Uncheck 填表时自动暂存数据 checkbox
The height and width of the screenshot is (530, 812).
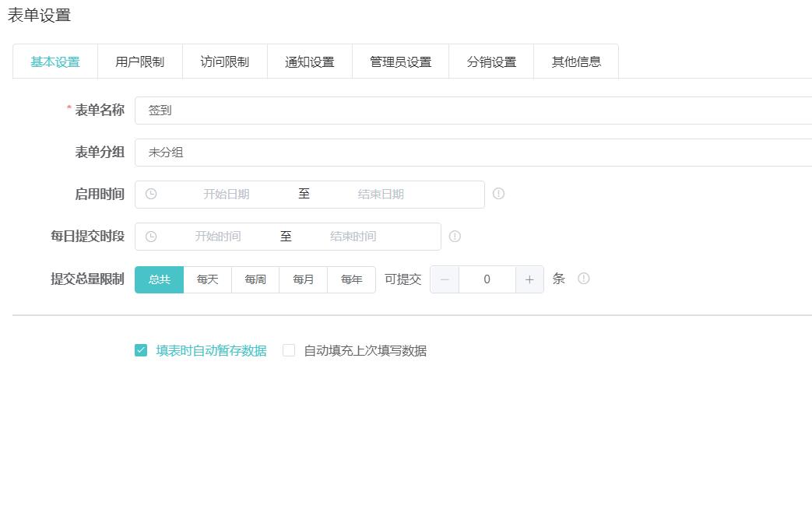pos(141,350)
